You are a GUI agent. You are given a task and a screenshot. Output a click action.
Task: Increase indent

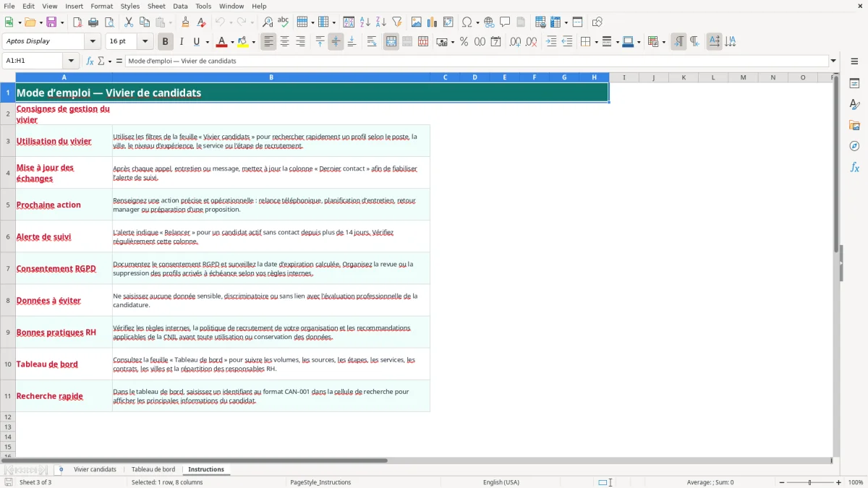tap(551, 42)
